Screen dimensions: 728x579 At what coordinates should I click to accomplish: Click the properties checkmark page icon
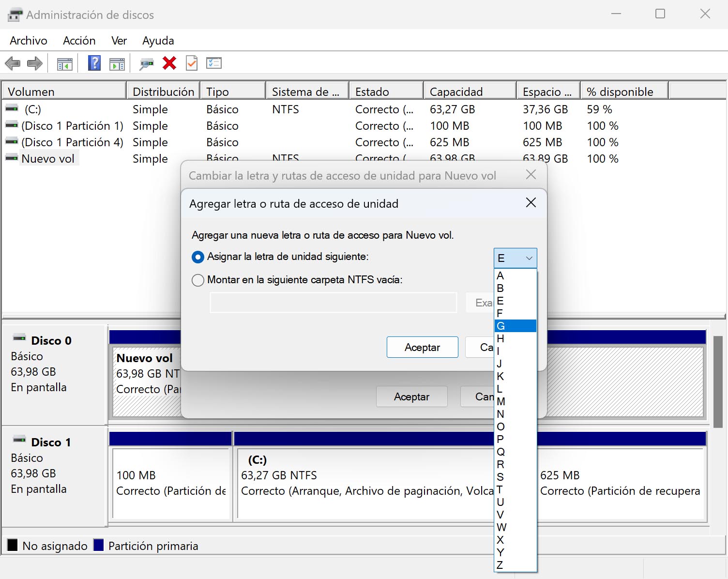[192, 63]
